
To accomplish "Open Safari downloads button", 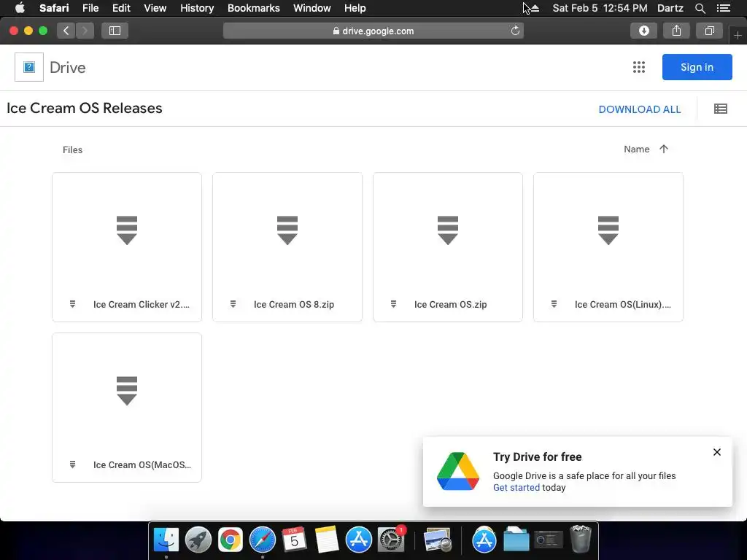I will click(643, 31).
